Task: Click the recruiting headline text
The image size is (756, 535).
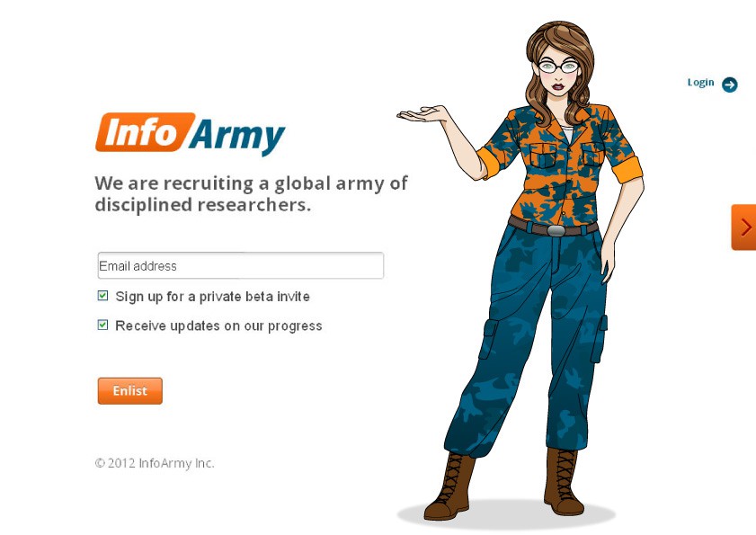Action: [x=251, y=194]
